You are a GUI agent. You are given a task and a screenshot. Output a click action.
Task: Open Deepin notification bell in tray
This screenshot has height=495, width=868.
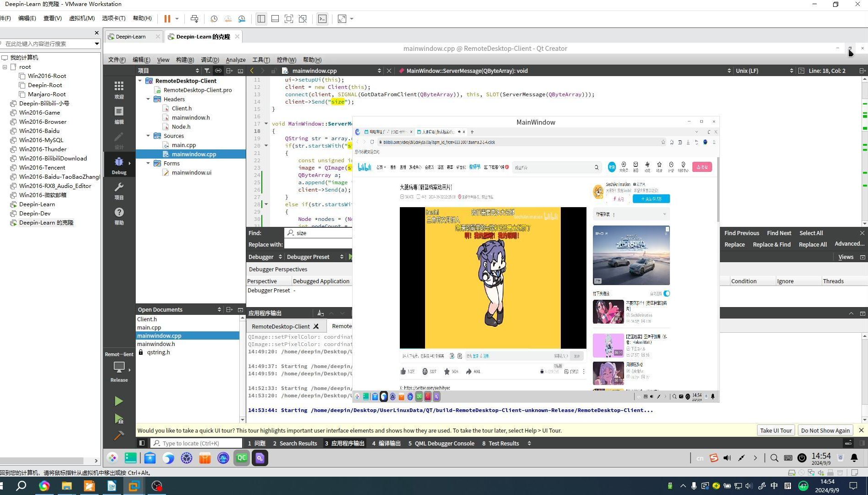click(854, 457)
